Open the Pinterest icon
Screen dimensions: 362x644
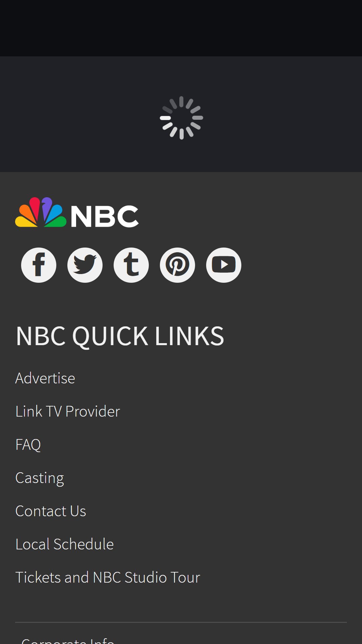177,265
